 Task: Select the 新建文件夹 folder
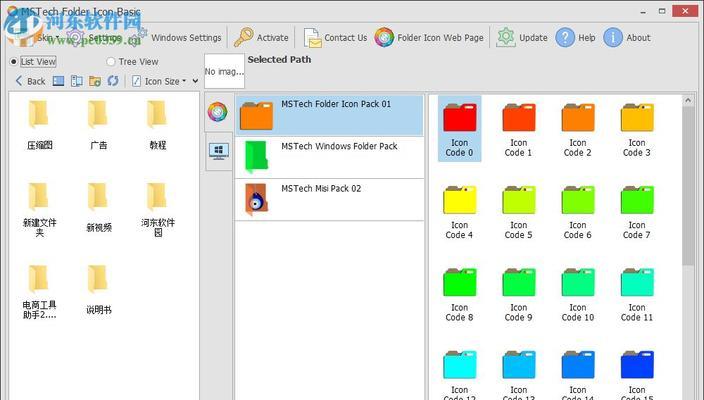click(40, 210)
